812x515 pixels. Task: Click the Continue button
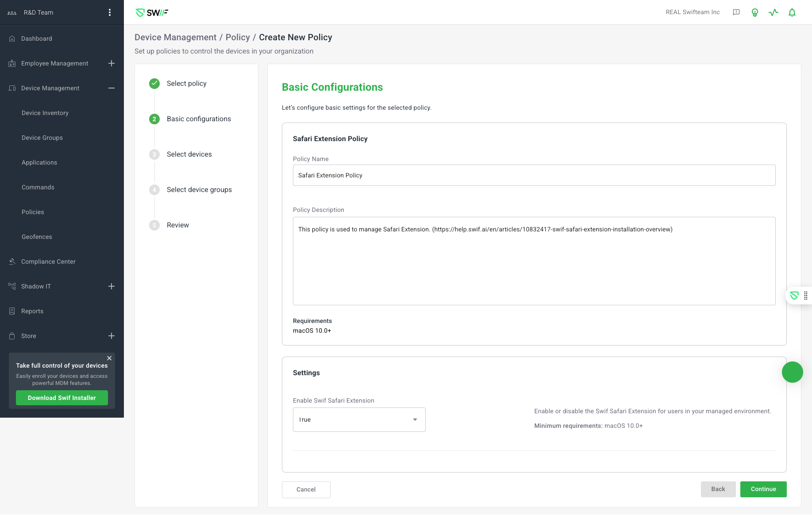[x=763, y=489]
